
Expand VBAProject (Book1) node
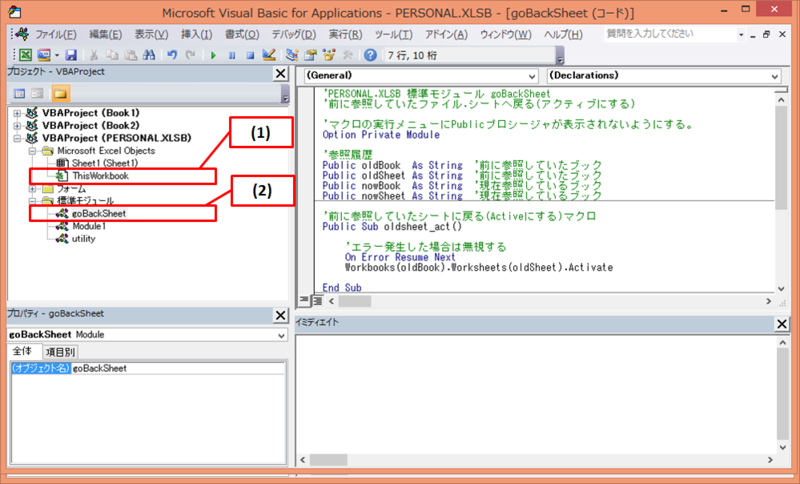pos(17,113)
